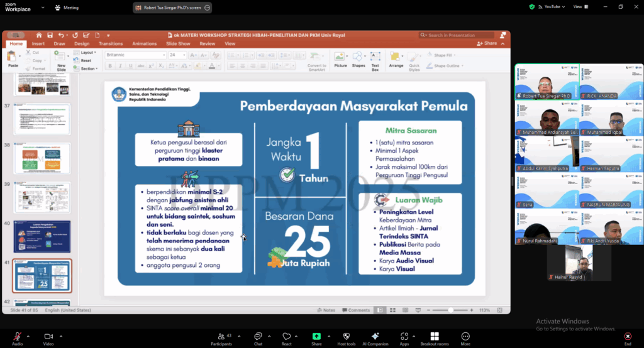
Task: Expand the Video options arrow
Action: click(61, 335)
